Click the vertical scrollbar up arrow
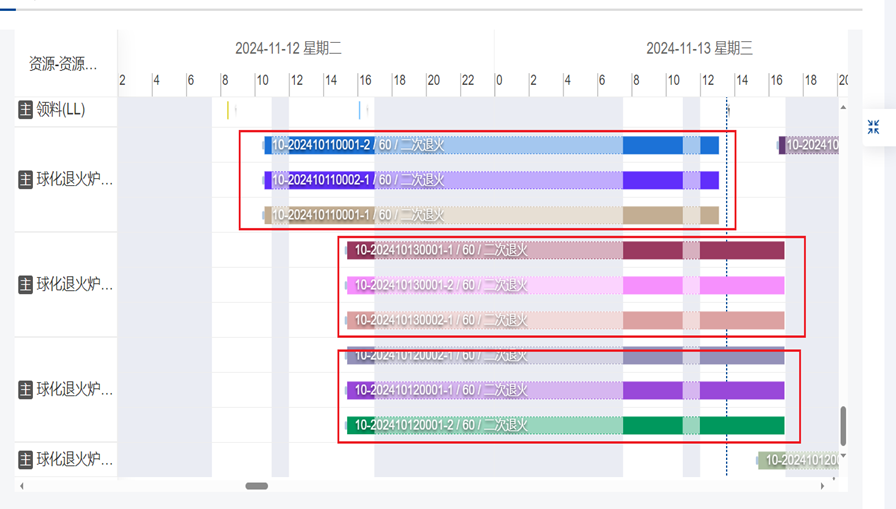Screen dimensions: 896x509 pyautogui.click(x=843, y=107)
